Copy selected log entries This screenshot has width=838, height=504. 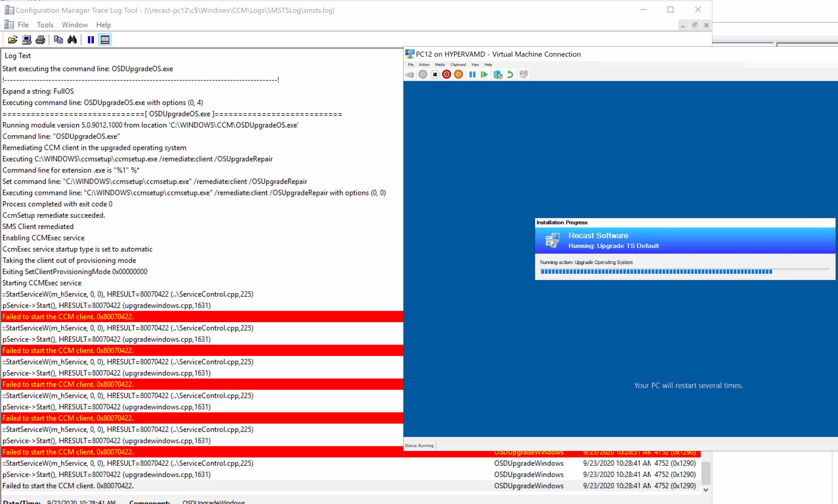[x=58, y=40]
